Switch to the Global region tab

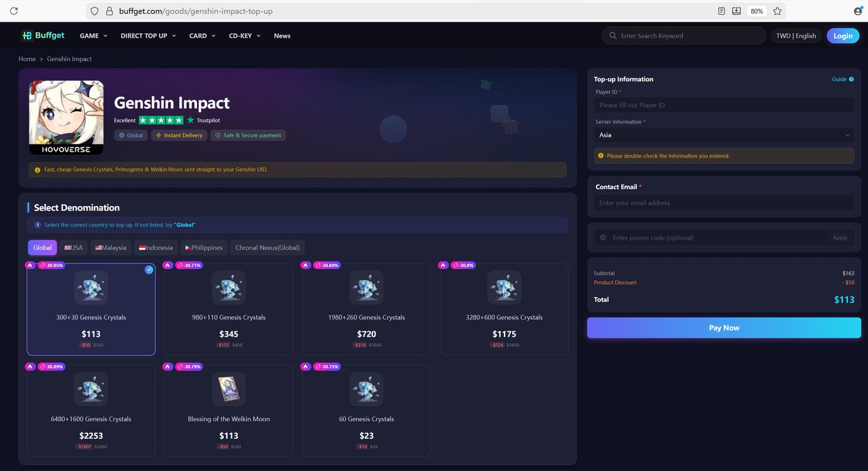pos(43,247)
